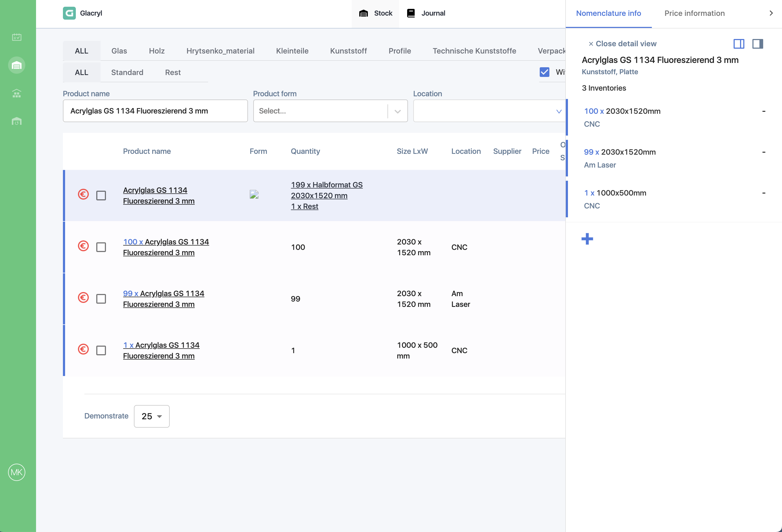Image resolution: width=782 pixels, height=532 pixels.
Task: Remove the 100 x 2030x1520mm inventory (minus)
Action: pos(764,111)
